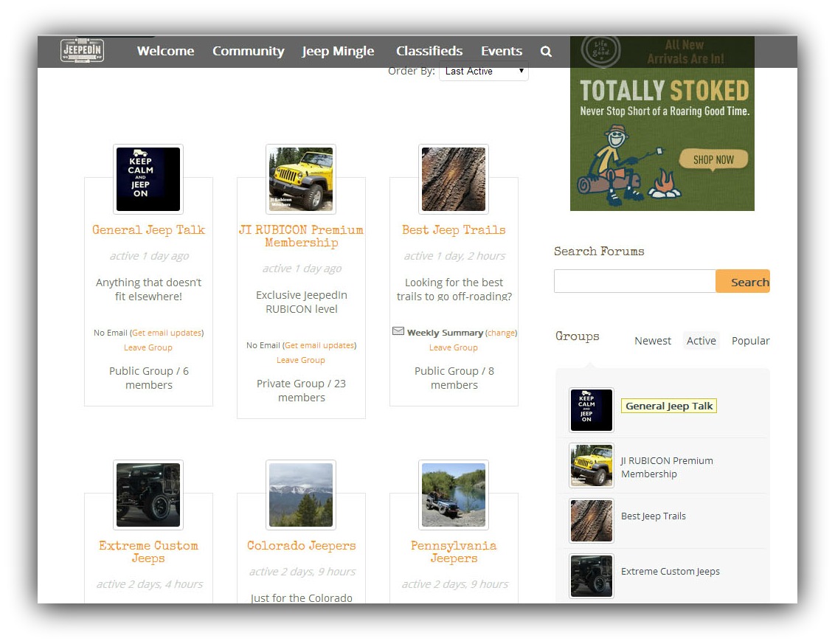Switch to the Active groups tab
This screenshot has height=644, width=835.
[x=701, y=340]
